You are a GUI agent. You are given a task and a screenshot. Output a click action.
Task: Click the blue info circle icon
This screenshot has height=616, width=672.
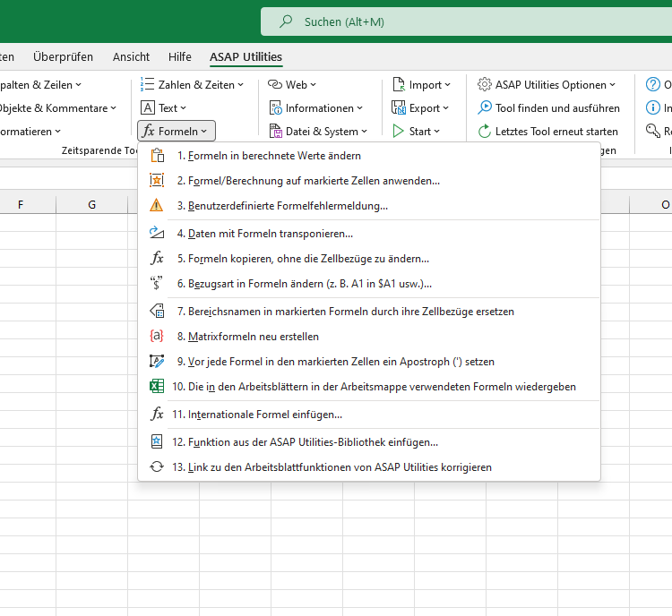(652, 107)
